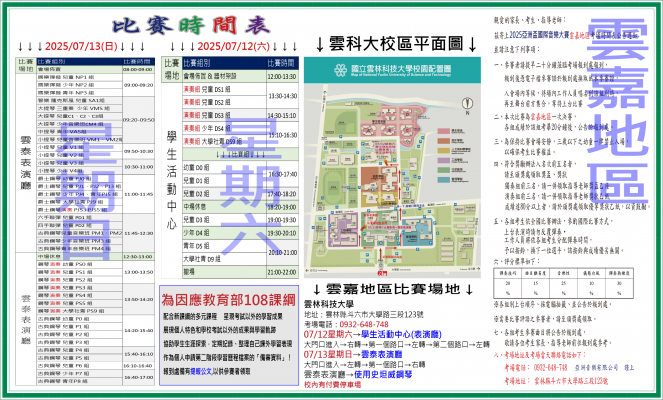This screenshot has width=663, height=400.
Task: Click the red 考場地址 line at bottom right
Action: 556,381
